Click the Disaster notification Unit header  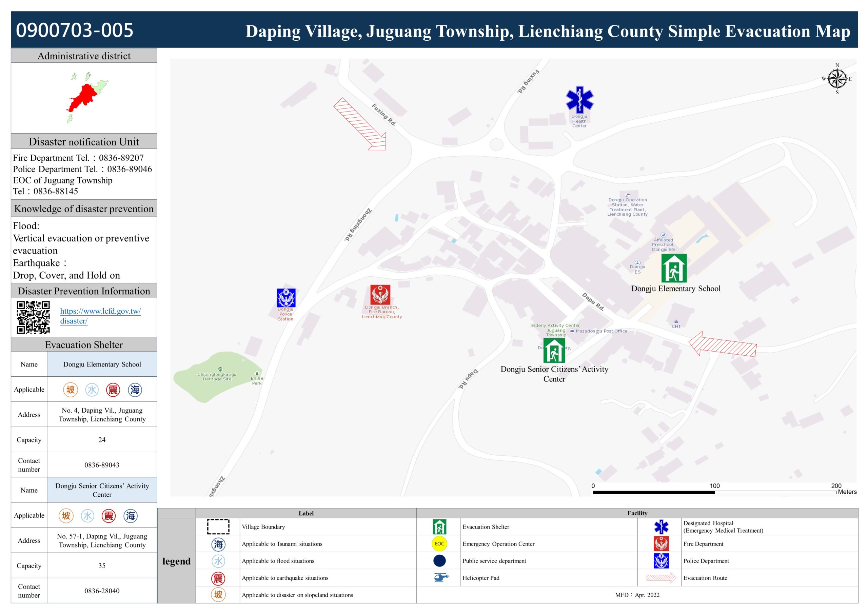coord(84,142)
